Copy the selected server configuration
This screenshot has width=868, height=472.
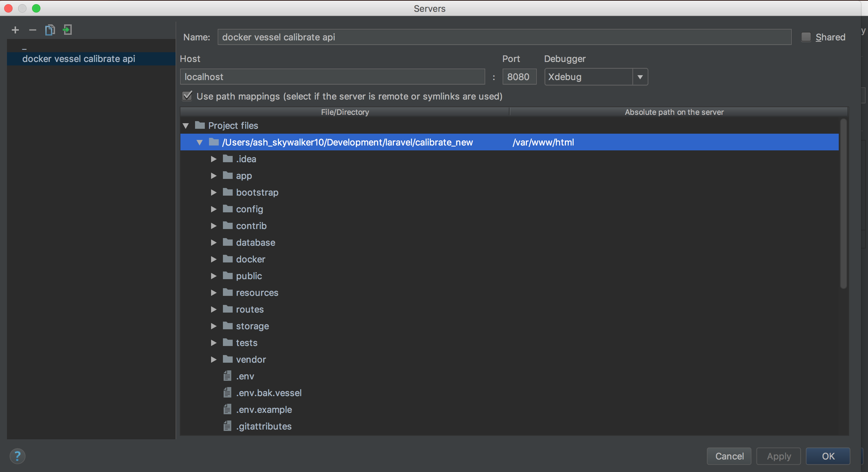point(50,30)
